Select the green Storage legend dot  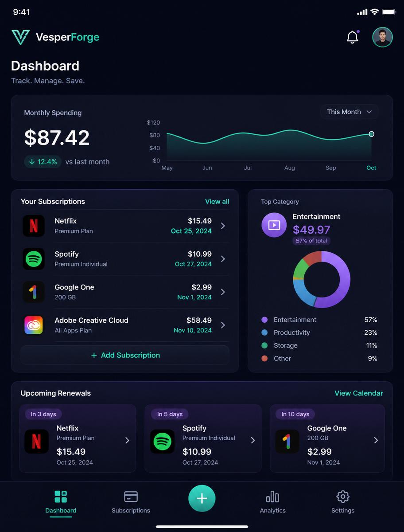pyautogui.click(x=264, y=345)
